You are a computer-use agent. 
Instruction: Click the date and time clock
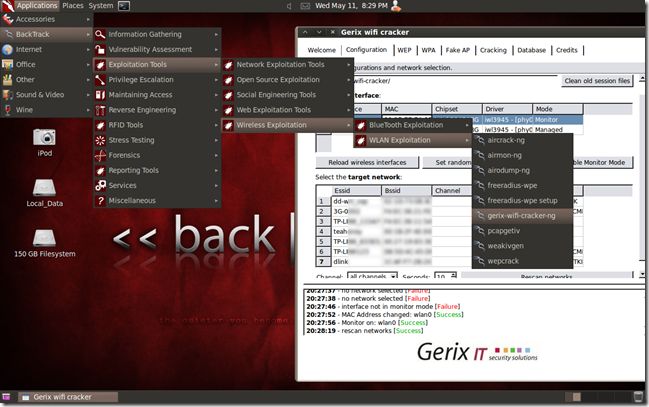[351, 6]
